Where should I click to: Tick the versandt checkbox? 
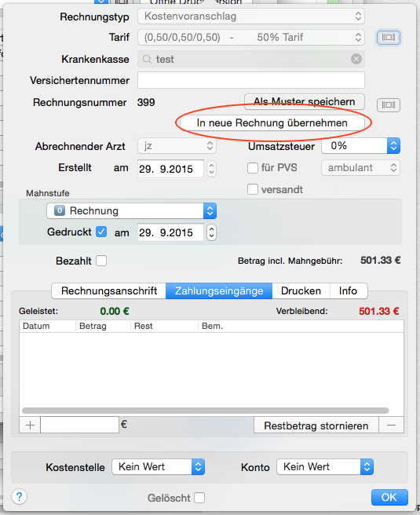click(x=253, y=189)
